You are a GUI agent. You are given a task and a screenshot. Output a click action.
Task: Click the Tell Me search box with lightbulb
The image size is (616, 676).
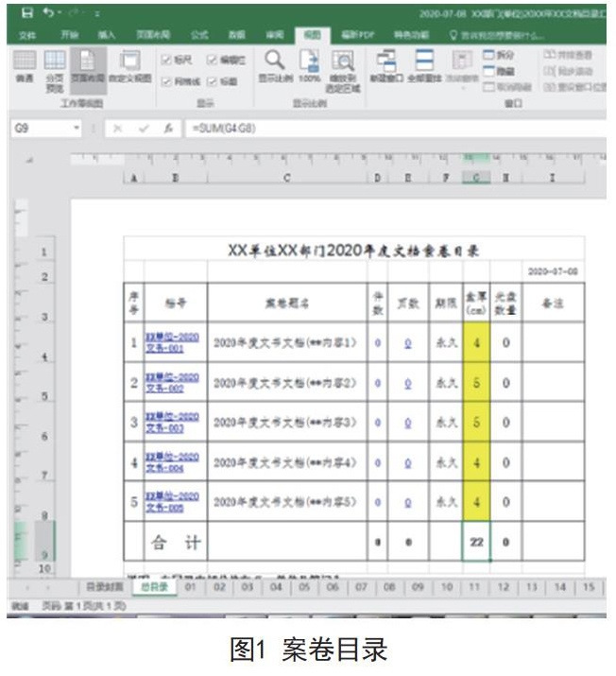click(495, 35)
